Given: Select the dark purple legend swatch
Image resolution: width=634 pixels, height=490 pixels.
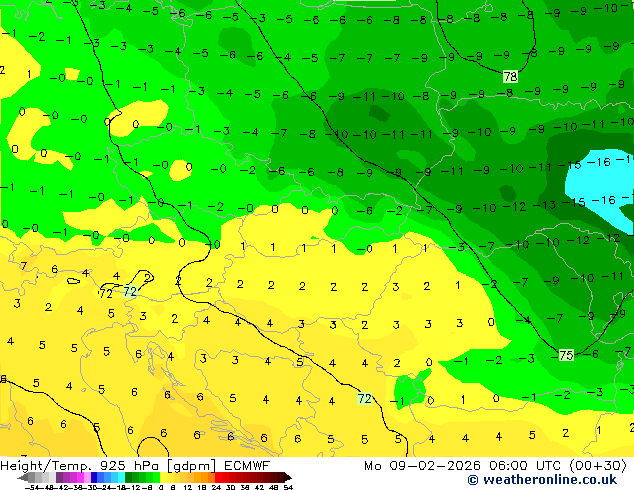Looking at the screenshot, I should [x=59, y=477].
